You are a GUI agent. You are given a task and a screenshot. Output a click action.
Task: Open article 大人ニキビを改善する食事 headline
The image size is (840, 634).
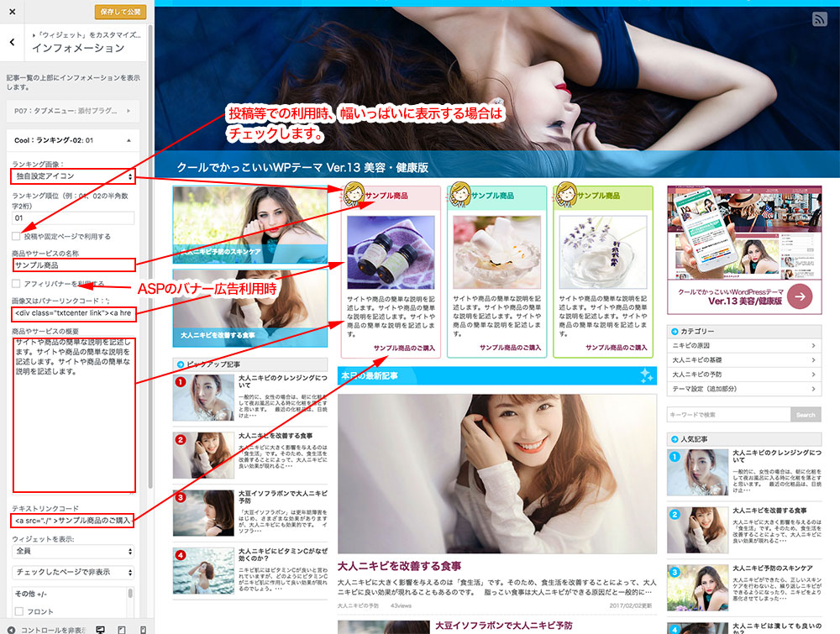(399, 566)
